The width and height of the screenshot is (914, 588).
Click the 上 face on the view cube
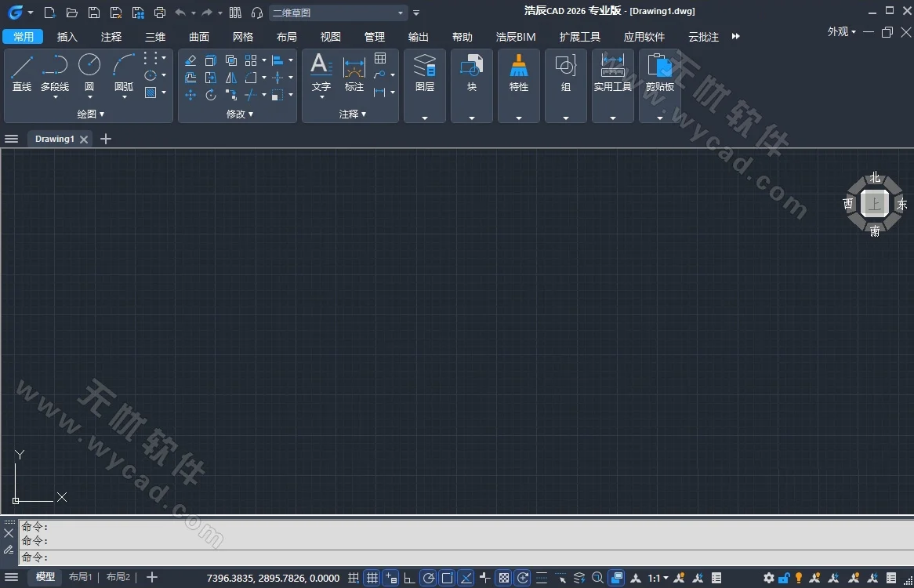coord(874,203)
